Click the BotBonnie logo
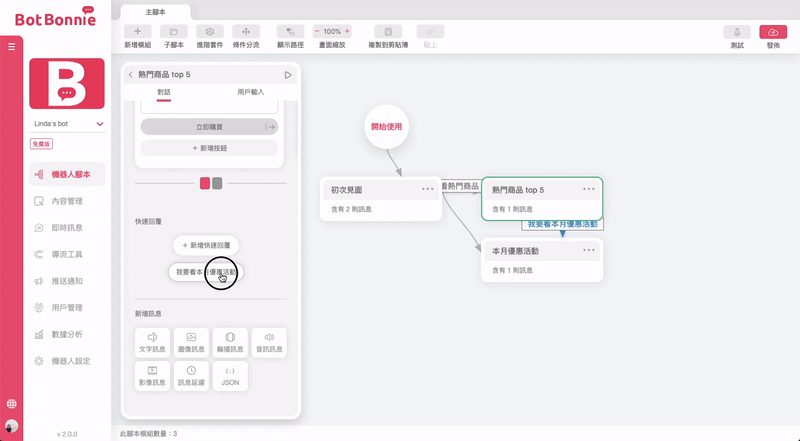800x441 pixels. (55, 17)
